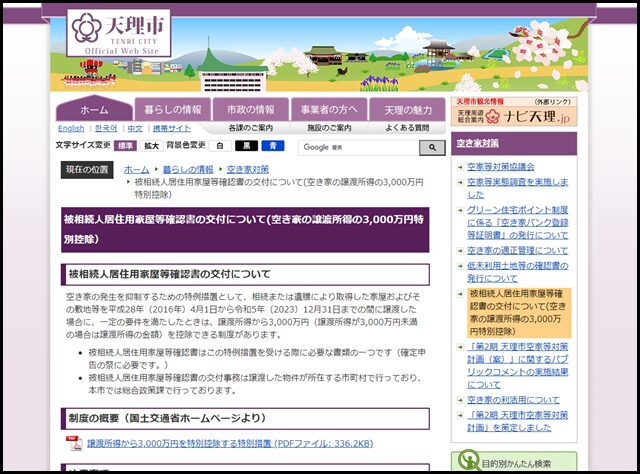Open 空家等実態調査を実施しました sidebar link
640x474 pixels.
518,188
